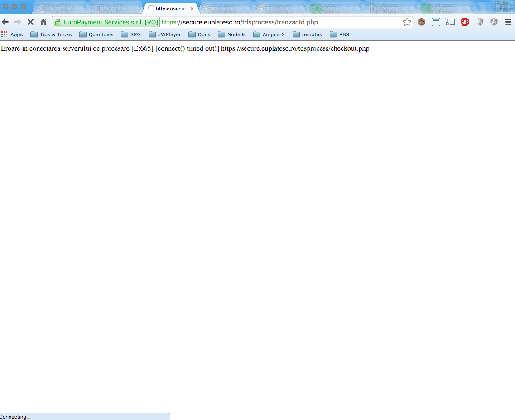Open the Angular2 bookmarks folder

coord(269,34)
